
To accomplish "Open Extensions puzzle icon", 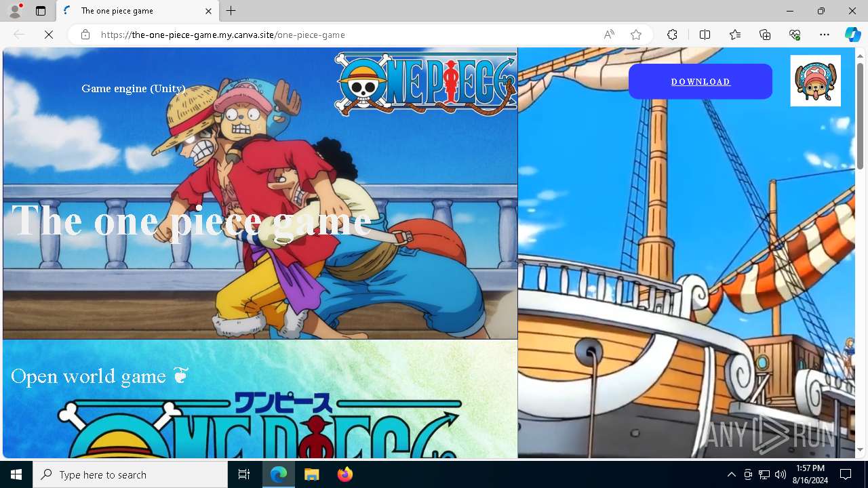I will coord(672,35).
